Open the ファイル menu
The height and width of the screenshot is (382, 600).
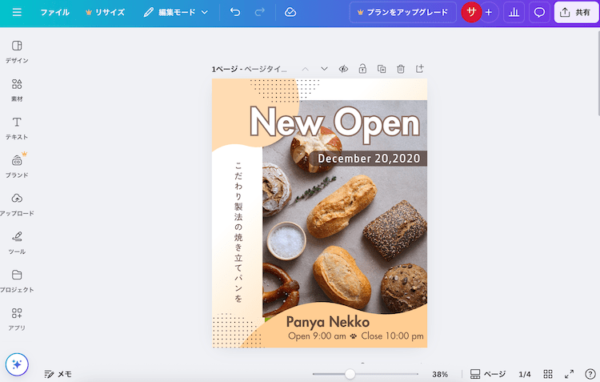[55, 12]
